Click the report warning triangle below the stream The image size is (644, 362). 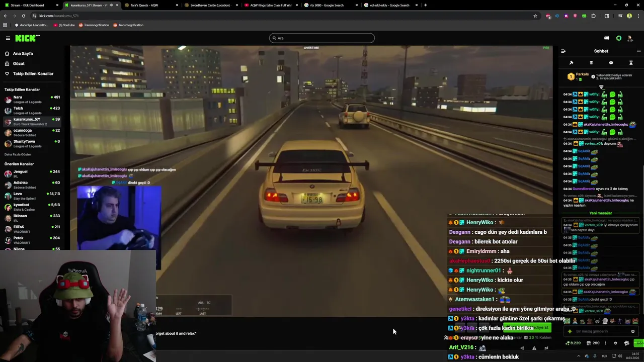point(534,348)
